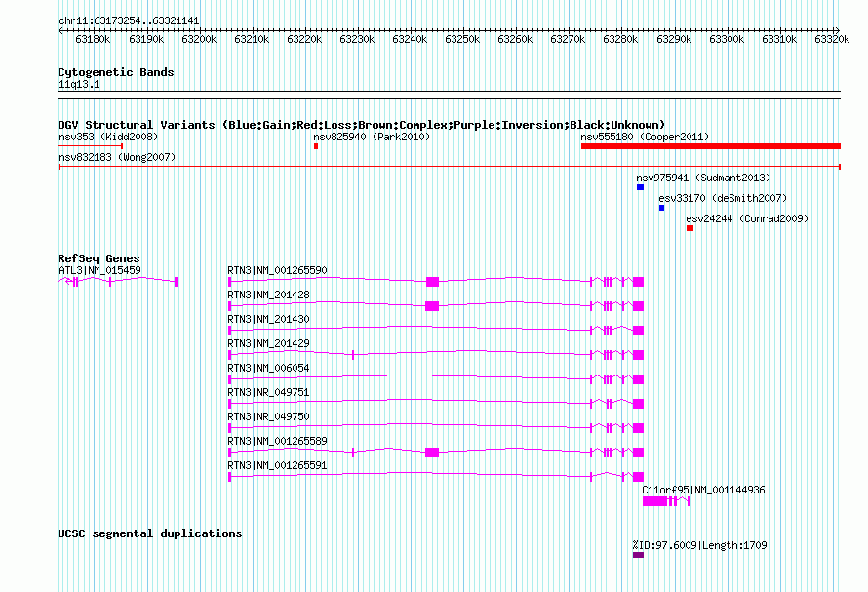Click the Cytogenetic Bands track title

point(116,72)
